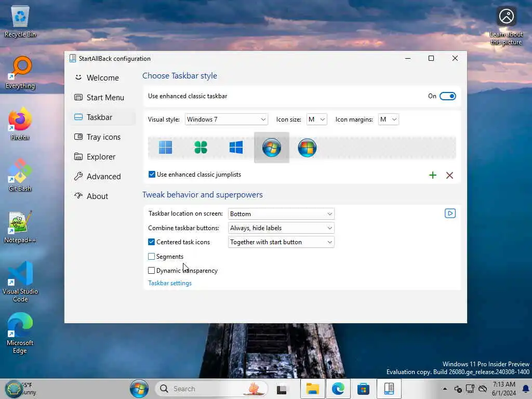
Task: Click Learn about this picture icon
Action: [506, 26]
